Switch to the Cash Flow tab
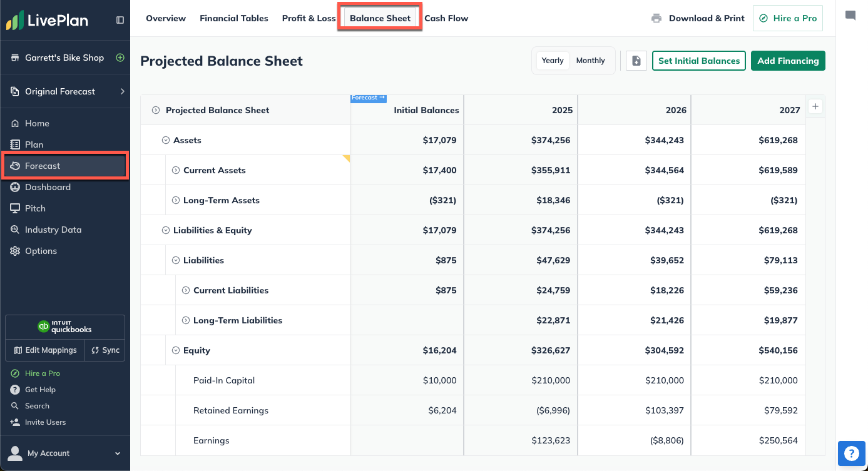The image size is (868, 471). [x=446, y=18]
